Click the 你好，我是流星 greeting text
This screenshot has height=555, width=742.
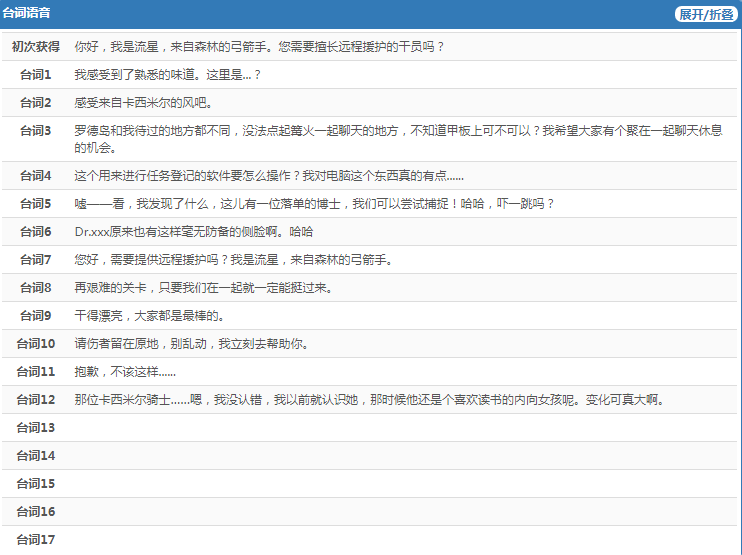[x=259, y=46]
